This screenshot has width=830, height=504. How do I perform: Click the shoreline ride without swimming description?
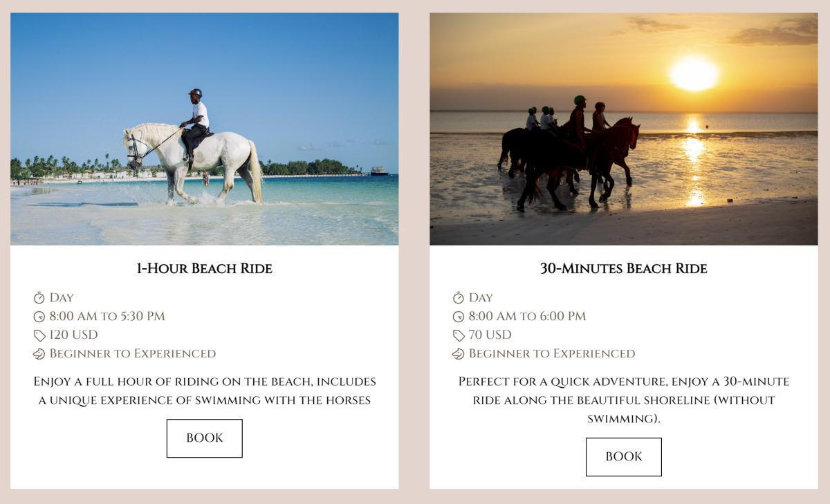coord(623,400)
